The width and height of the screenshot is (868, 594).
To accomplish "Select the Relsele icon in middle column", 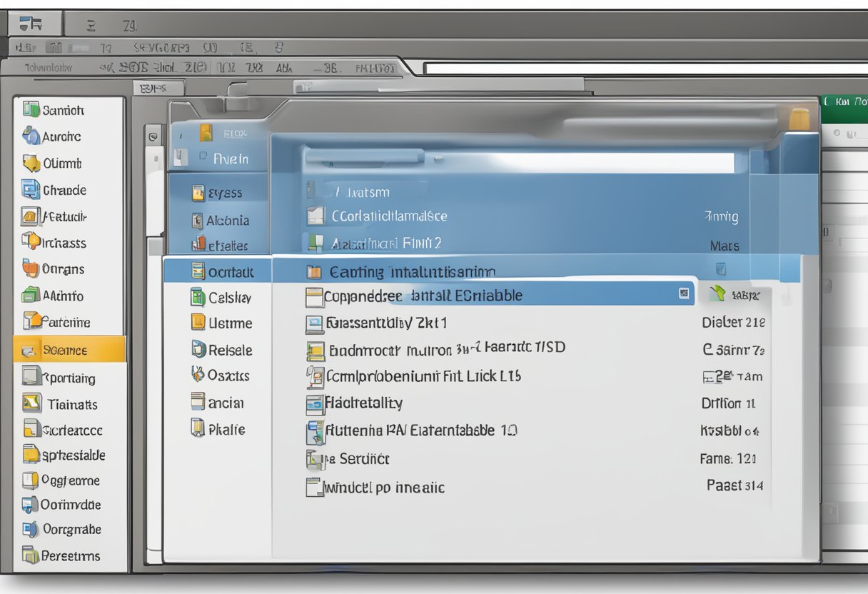I will tap(198, 349).
